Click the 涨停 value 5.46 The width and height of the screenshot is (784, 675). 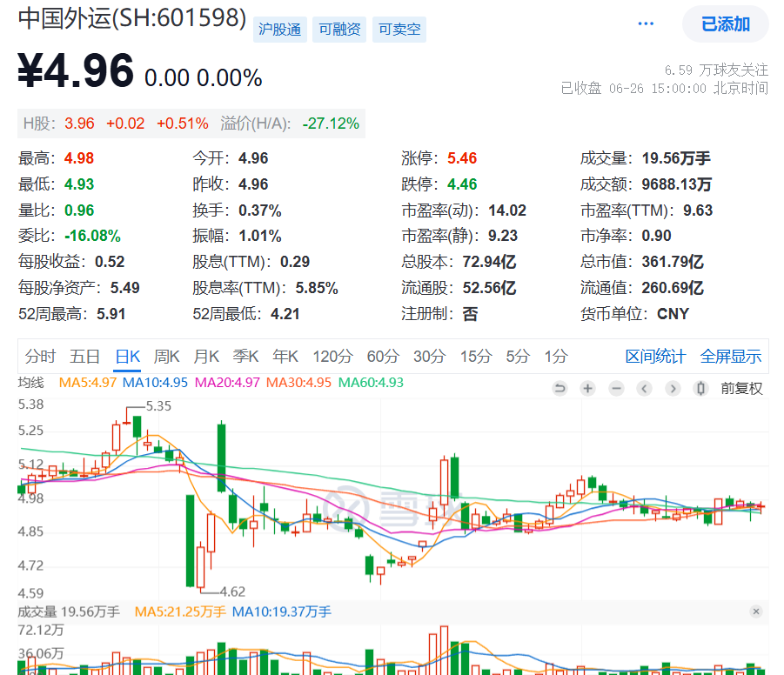(462, 158)
